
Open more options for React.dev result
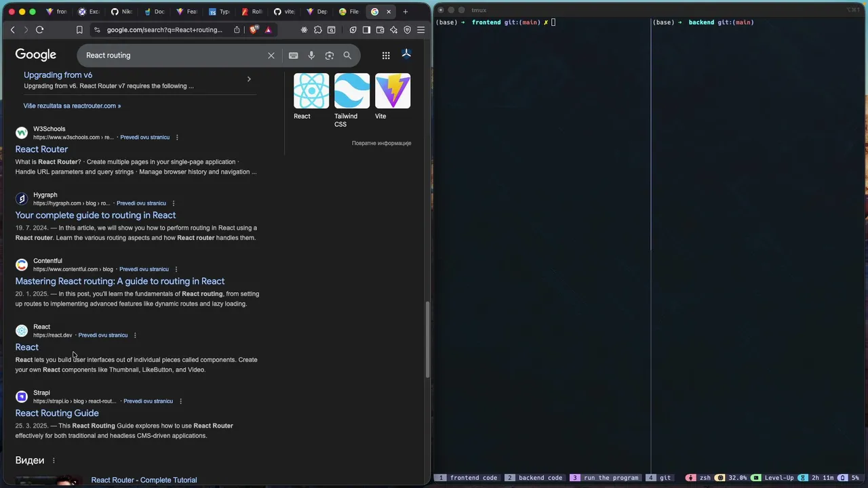[135, 335]
